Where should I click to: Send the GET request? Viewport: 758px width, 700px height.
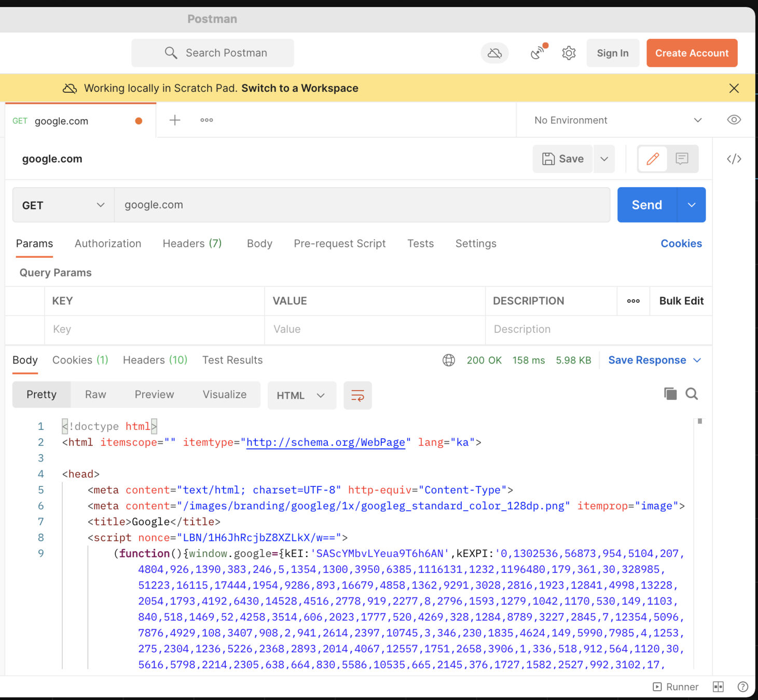[x=647, y=205]
